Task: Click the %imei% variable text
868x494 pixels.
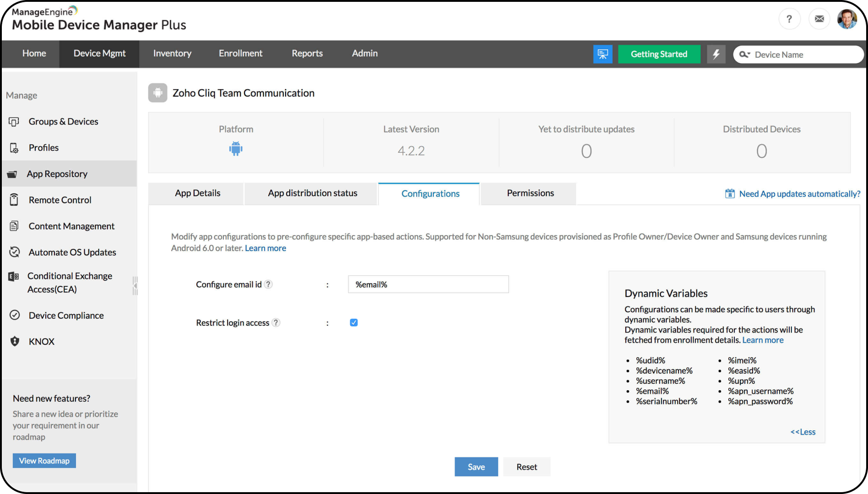Action: [742, 360]
